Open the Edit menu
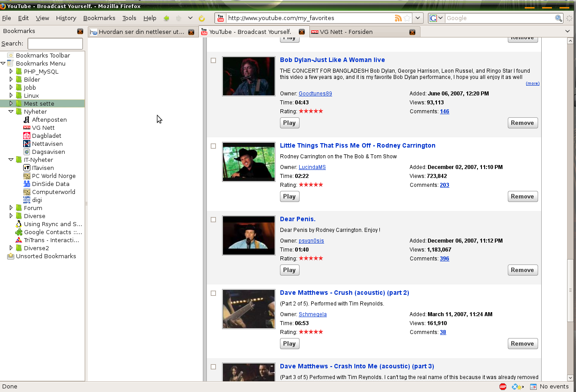The width and height of the screenshot is (576, 392). [x=23, y=18]
